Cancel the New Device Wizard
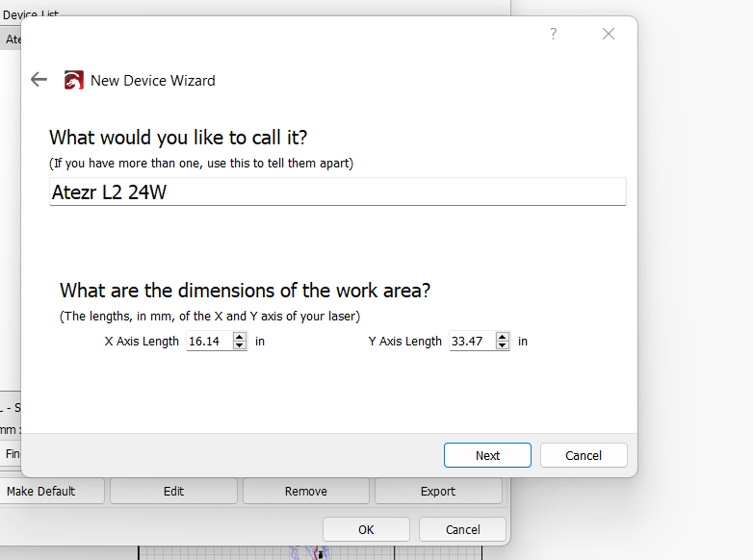 click(584, 455)
